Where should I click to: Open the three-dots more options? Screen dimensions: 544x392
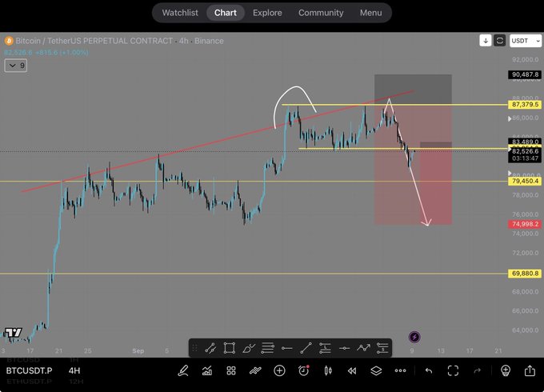click(x=400, y=371)
